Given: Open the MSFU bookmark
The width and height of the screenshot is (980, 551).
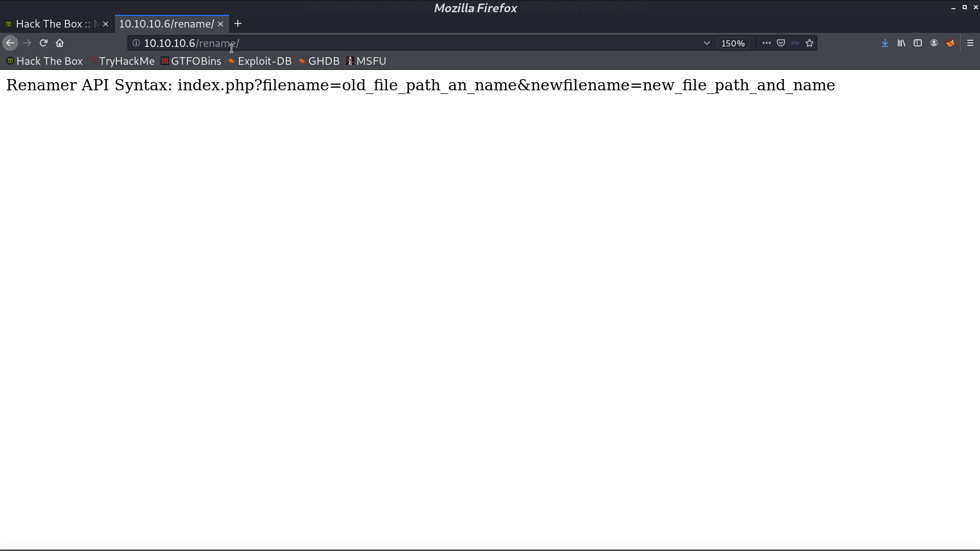Looking at the screenshot, I should coord(366,61).
